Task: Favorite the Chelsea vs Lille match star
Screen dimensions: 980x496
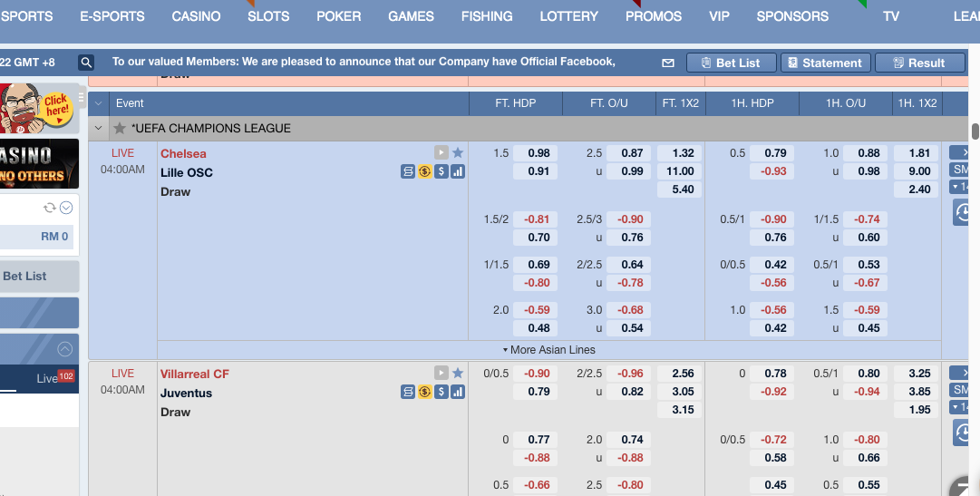Action: [x=458, y=153]
